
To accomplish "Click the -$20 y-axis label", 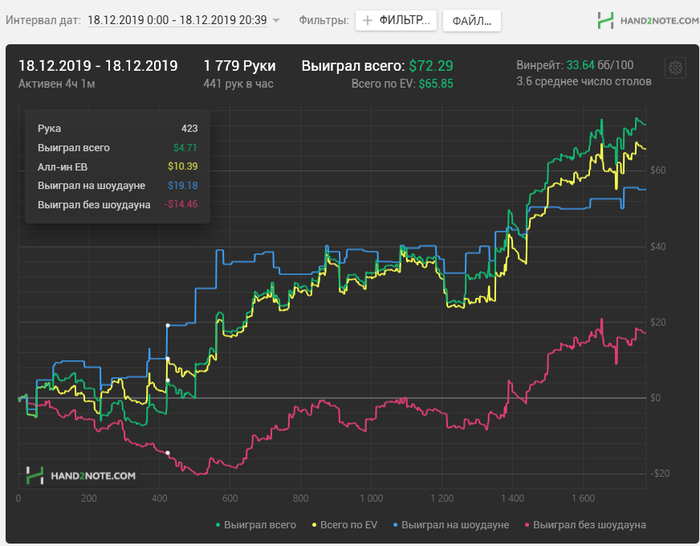I will 659,474.
